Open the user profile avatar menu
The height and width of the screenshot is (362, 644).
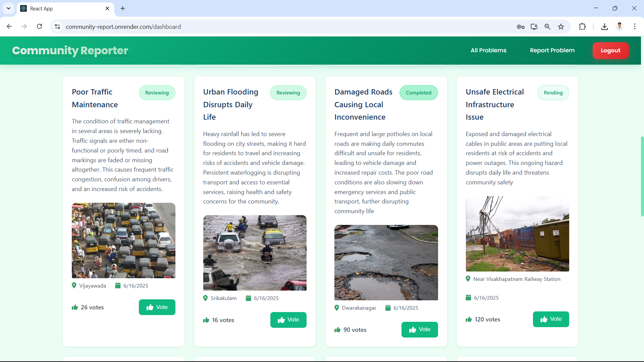click(620, 26)
